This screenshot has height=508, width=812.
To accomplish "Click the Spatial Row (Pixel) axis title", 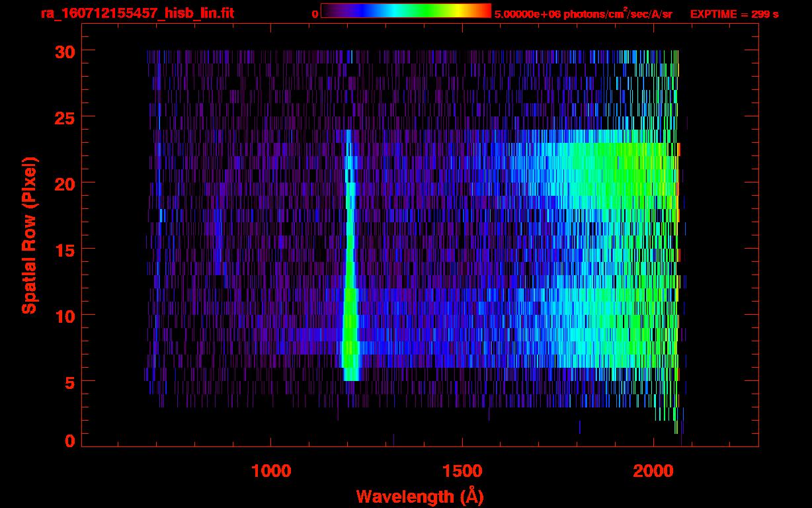I will click(x=29, y=235).
